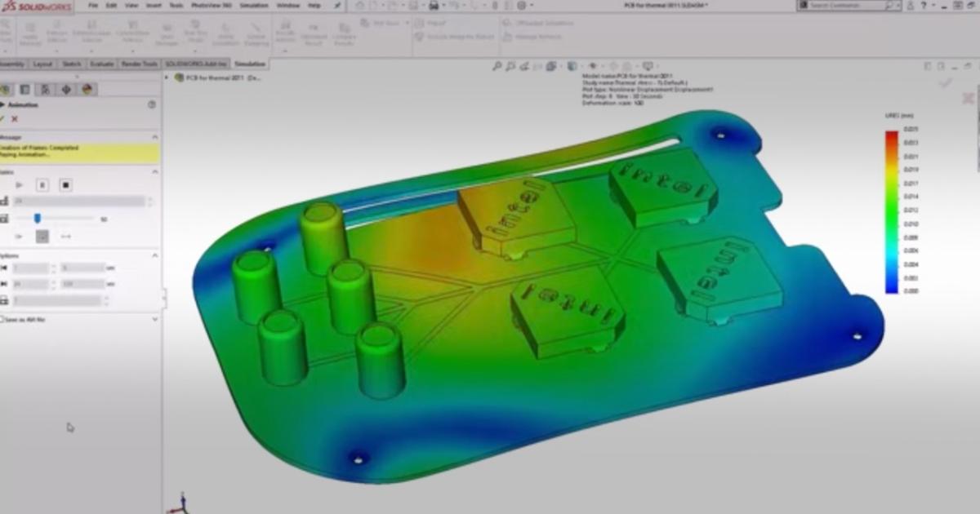The height and width of the screenshot is (514, 980).
Task: Play the animation
Action: tap(19, 185)
